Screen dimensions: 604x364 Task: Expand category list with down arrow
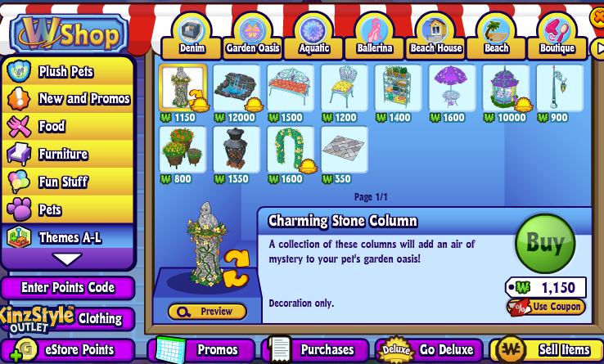pyautogui.click(x=67, y=258)
